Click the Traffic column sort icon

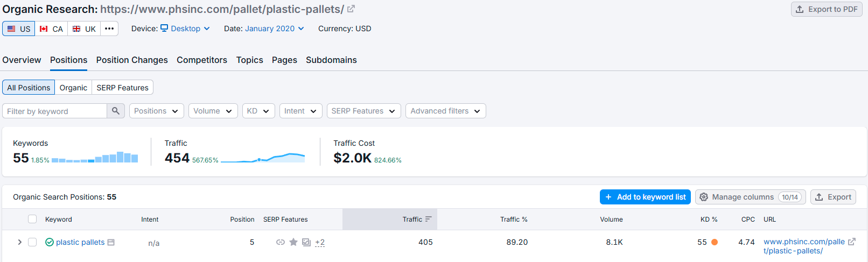point(429,219)
